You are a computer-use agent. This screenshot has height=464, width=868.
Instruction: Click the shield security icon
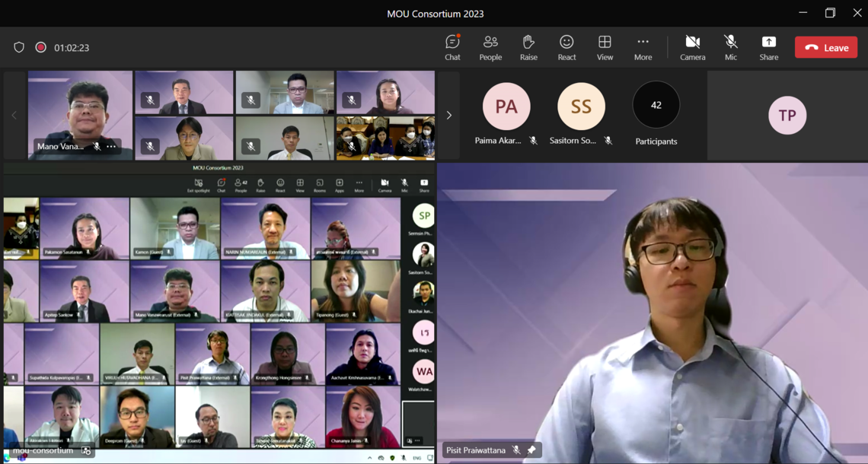tap(19, 47)
